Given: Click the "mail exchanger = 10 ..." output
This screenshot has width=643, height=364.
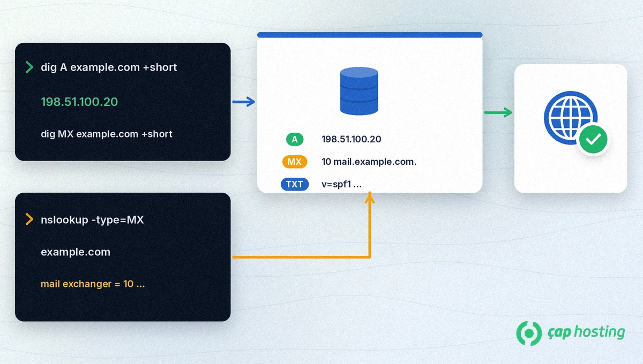Looking at the screenshot, I should [93, 284].
